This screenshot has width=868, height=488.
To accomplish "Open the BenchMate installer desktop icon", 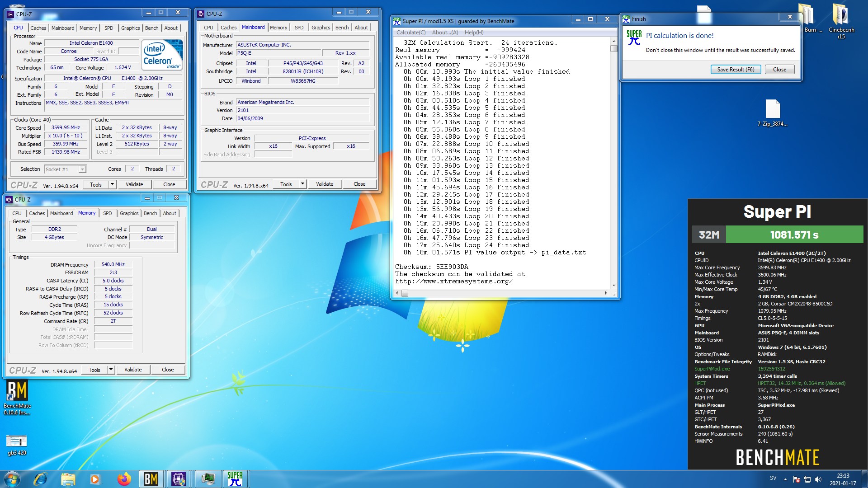I will point(17,397).
